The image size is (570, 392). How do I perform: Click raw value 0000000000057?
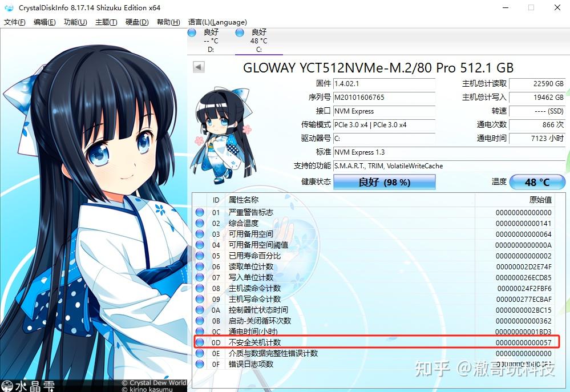(523, 342)
